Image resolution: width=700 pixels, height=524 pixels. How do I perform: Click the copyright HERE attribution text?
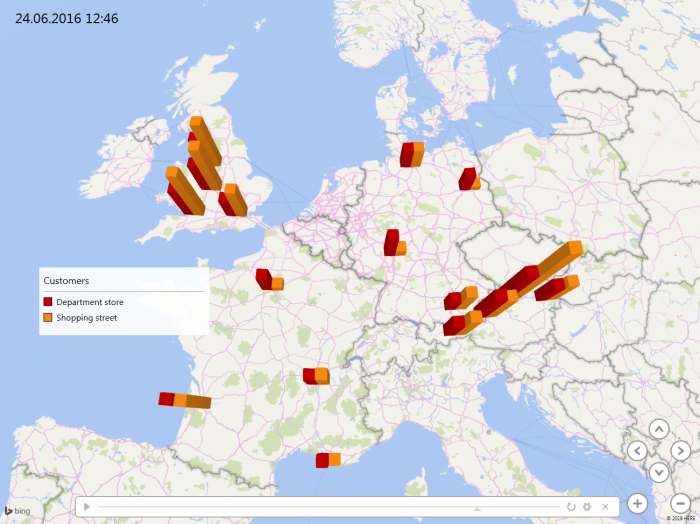point(680,519)
